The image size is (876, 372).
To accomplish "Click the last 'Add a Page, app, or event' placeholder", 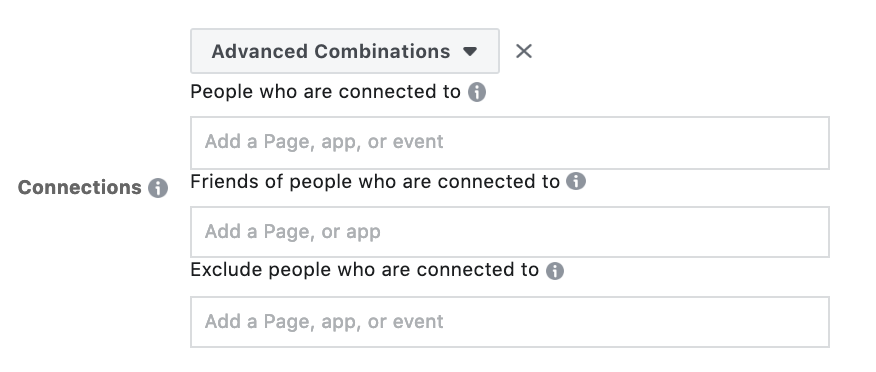I will pos(324,321).
